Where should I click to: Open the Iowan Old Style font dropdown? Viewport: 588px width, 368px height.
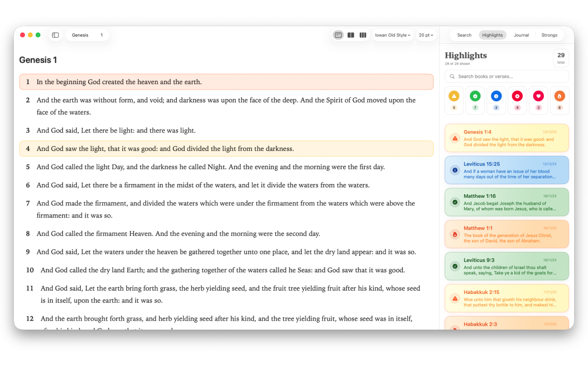coord(393,35)
